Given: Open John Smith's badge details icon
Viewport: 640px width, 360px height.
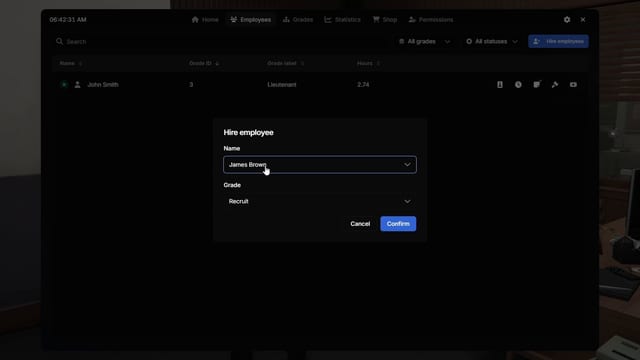Looking at the screenshot, I should click(x=500, y=84).
